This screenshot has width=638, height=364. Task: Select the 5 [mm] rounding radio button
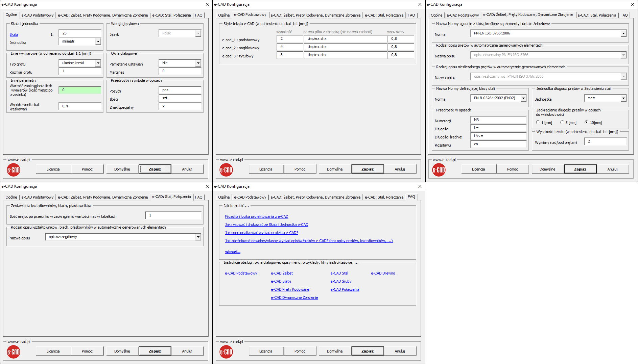pyautogui.click(x=562, y=122)
